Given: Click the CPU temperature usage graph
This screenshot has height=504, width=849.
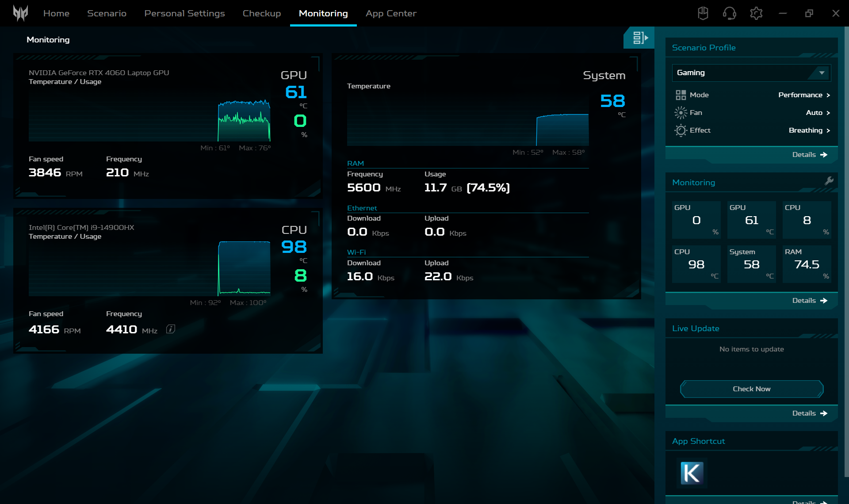Looking at the screenshot, I should coord(149,268).
